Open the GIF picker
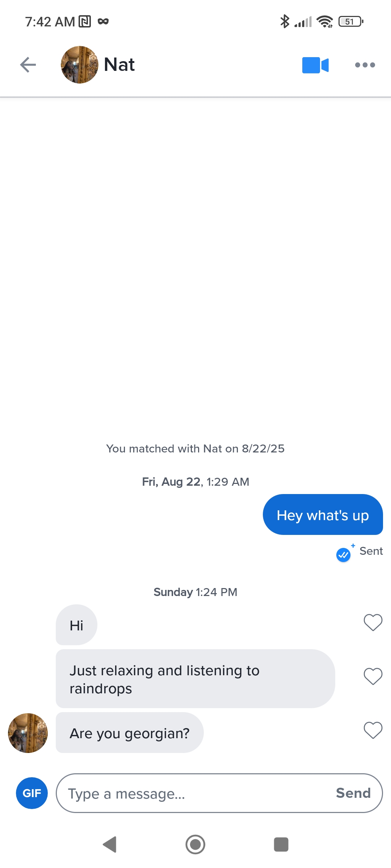The height and width of the screenshot is (868, 391). click(32, 793)
